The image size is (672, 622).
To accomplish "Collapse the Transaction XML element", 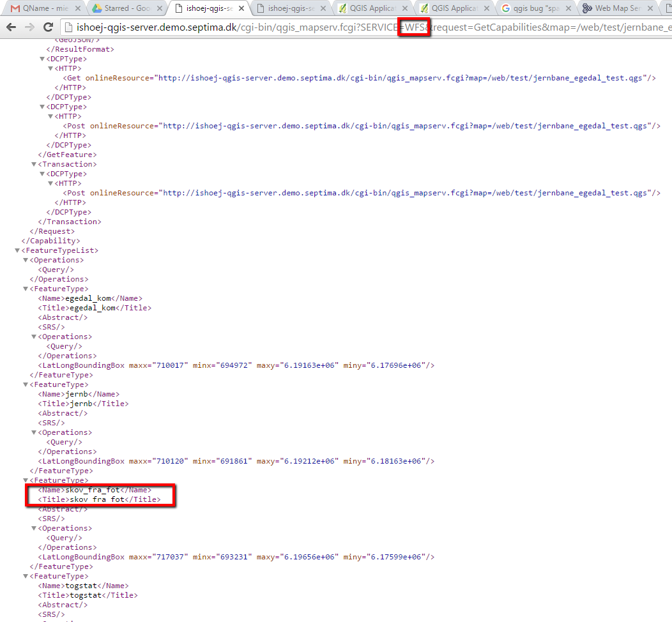I will coord(34,164).
